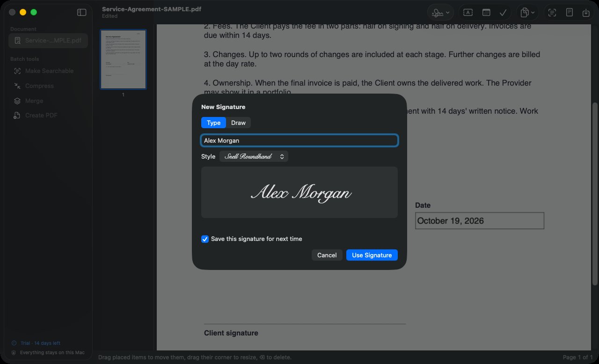599x364 pixels.
Task: Switch to the Draw tab
Action: coord(238,123)
